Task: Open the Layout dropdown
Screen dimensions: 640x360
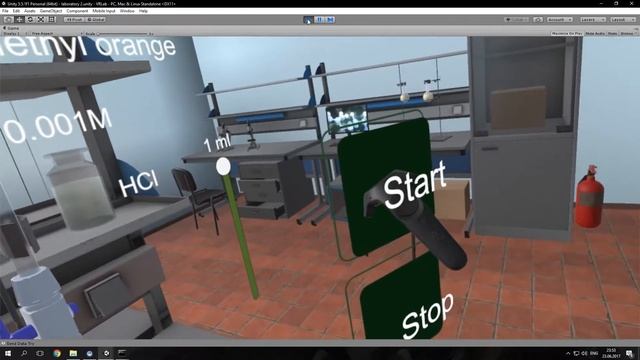Action: pos(622,20)
